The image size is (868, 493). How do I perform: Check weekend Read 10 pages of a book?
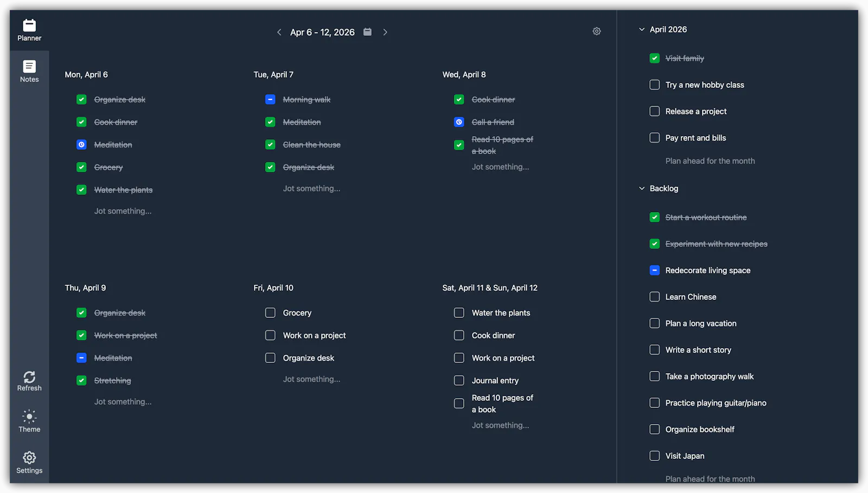pyautogui.click(x=459, y=404)
